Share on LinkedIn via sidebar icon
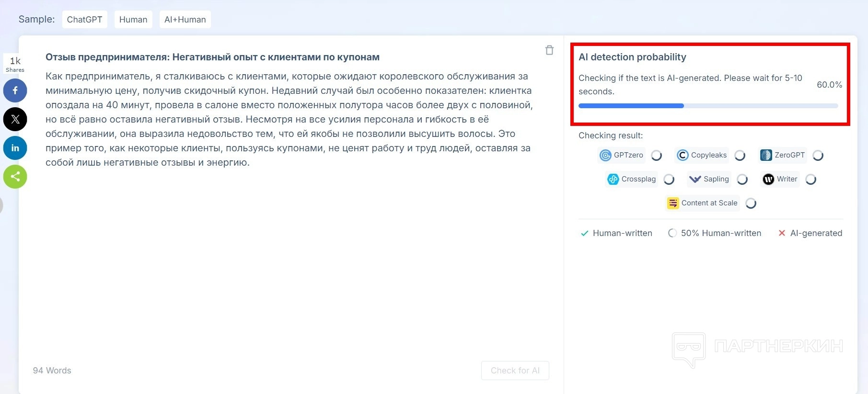Image resolution: width=868 pixels, height=394 pixels. [x=15, y=148]
